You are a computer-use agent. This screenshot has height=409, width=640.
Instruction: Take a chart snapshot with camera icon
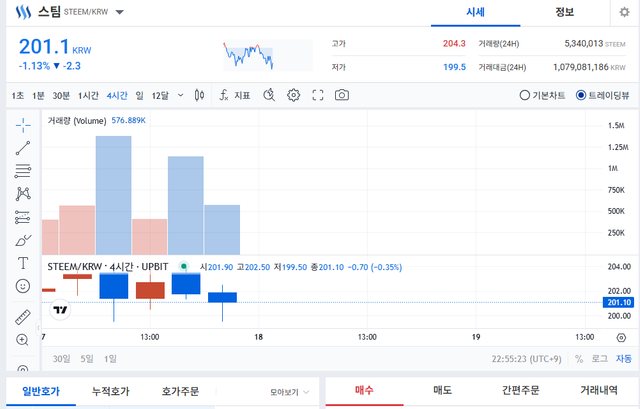[342, 95]
